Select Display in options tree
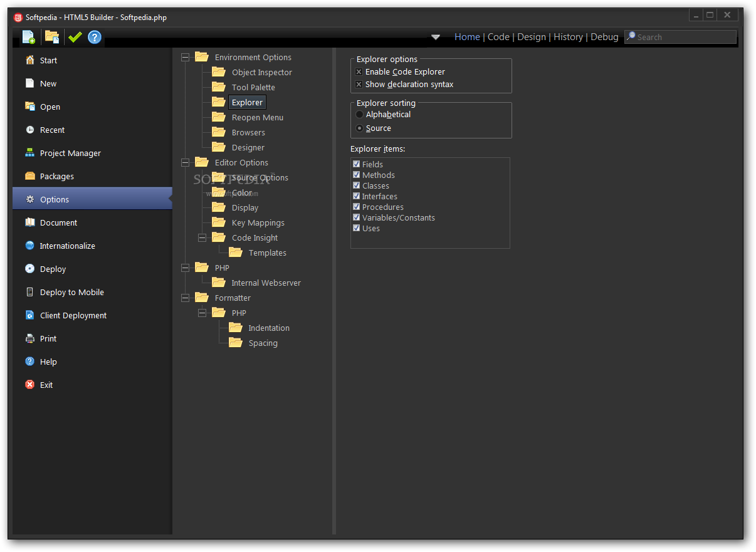 click(x=245, y=207)
